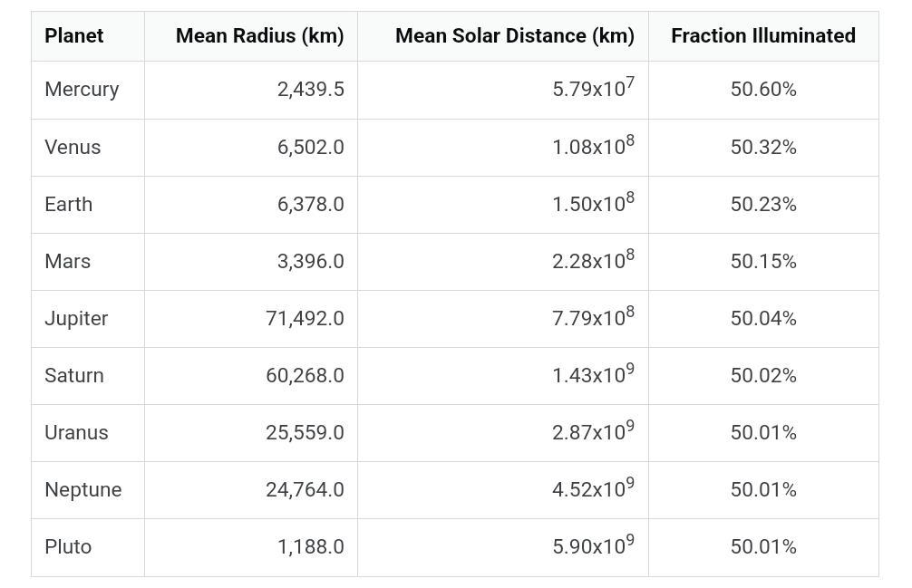Screen dimensions: 912x588
Task: Select Mercury's radius value 2,439.5
Action: pos(311,90)
